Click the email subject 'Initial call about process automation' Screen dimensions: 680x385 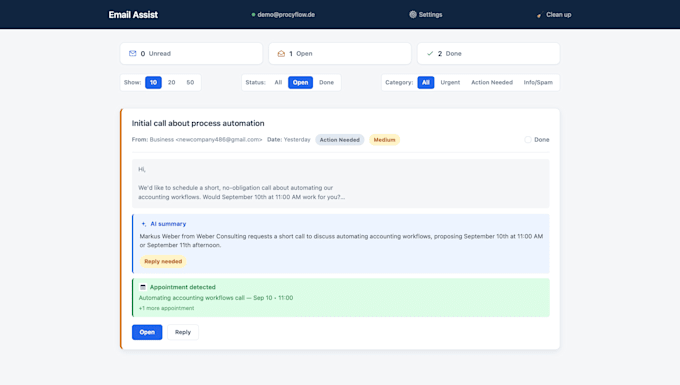[x=198, y=123]
